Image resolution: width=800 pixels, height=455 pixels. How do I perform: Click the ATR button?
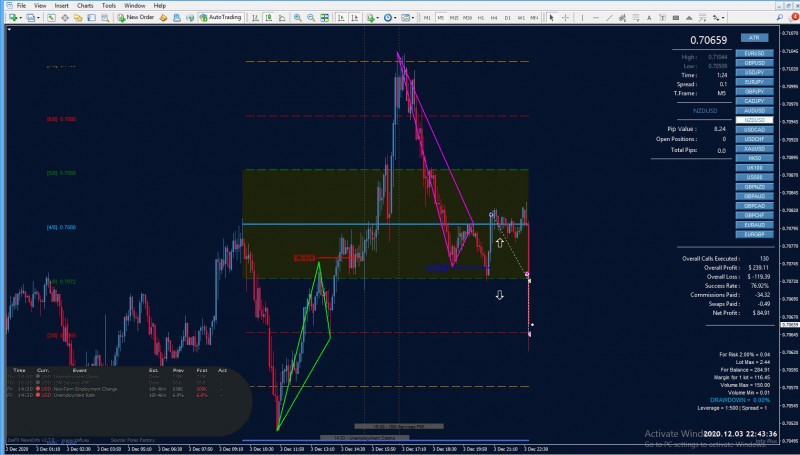[754, 38]
